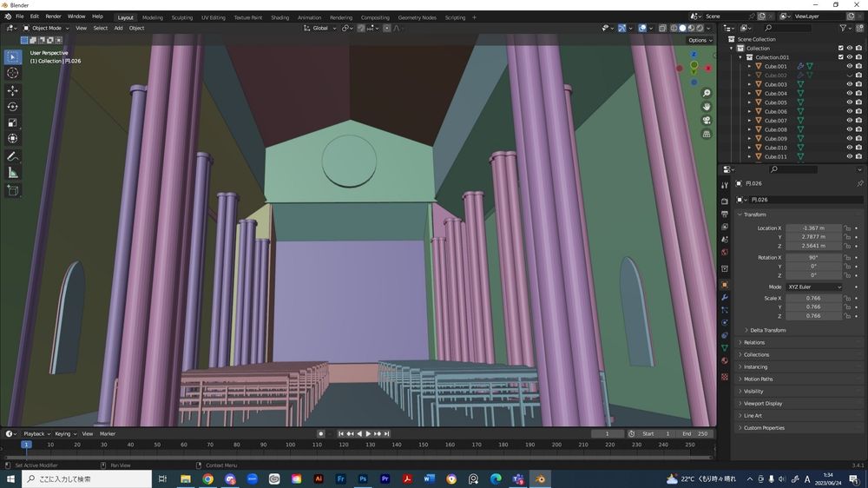Open Global transform orientation dropdown
The width and height of the screenshot is (868, 488).
319,29
